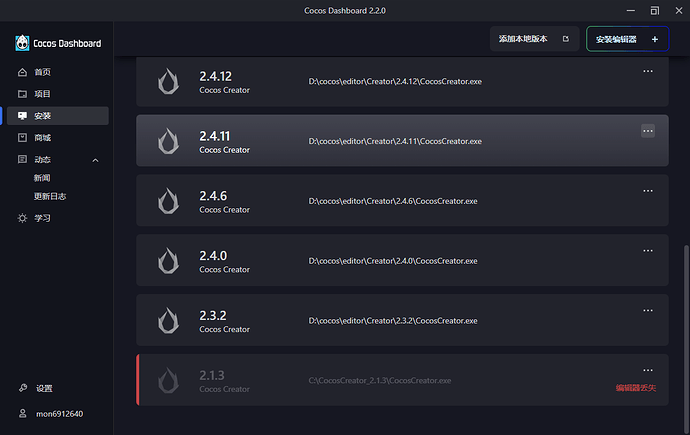Click the 添加本地版本 button
690x435 pixels.
[x=534, y=39]
